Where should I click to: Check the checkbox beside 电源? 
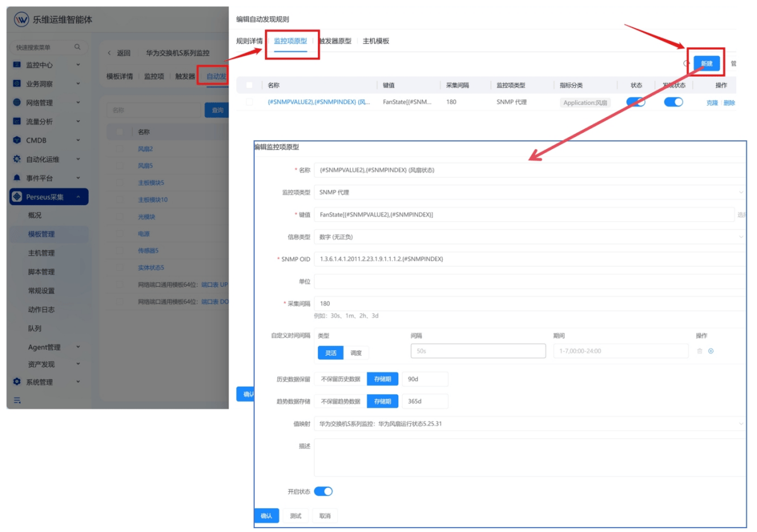click(x=120, y=234)
